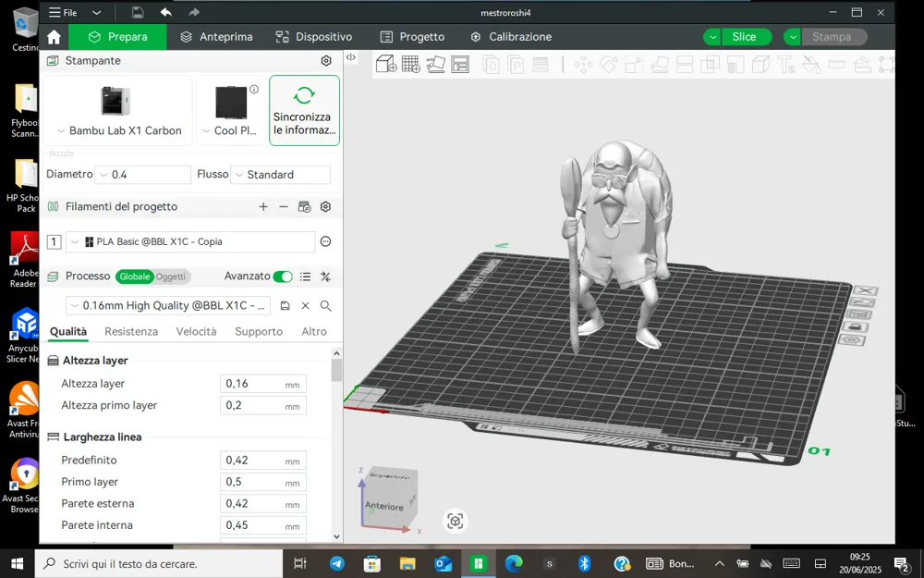This screenshot has height=578, width=924.
Task: Select the Scale tool icon
Action: coord(634,64)
